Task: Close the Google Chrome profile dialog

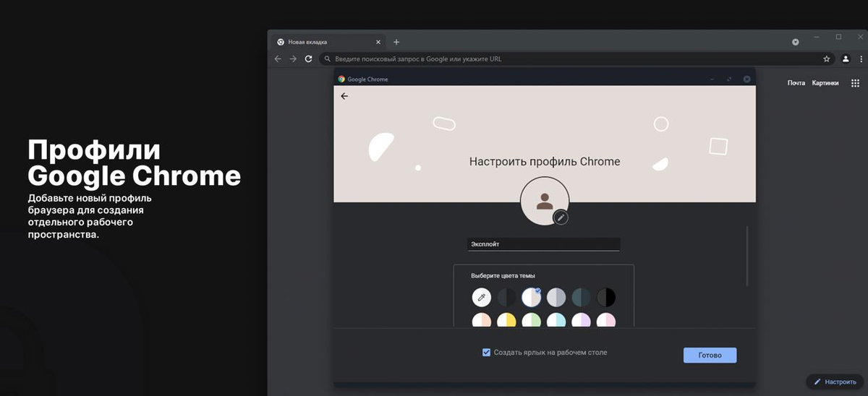Action: click(x=746, y=79)
